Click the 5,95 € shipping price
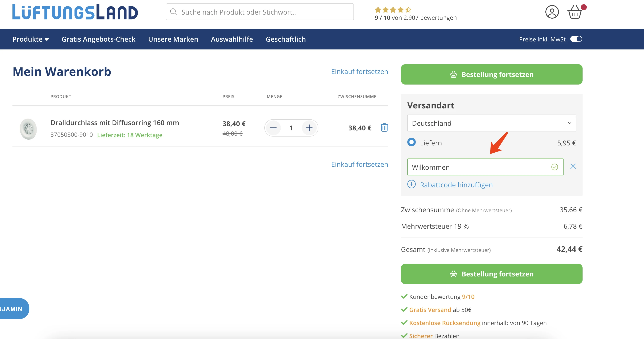Image resolution: width=644 pixels, height=339 pixels. click(x=567, y=143)
